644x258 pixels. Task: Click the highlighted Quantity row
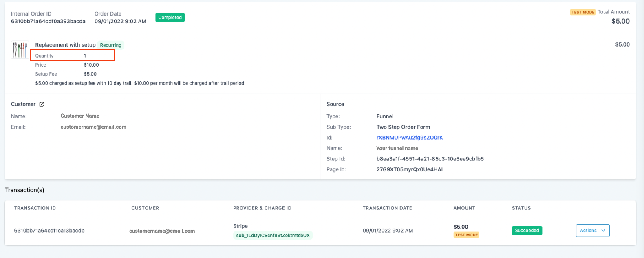tap(73, 55)
